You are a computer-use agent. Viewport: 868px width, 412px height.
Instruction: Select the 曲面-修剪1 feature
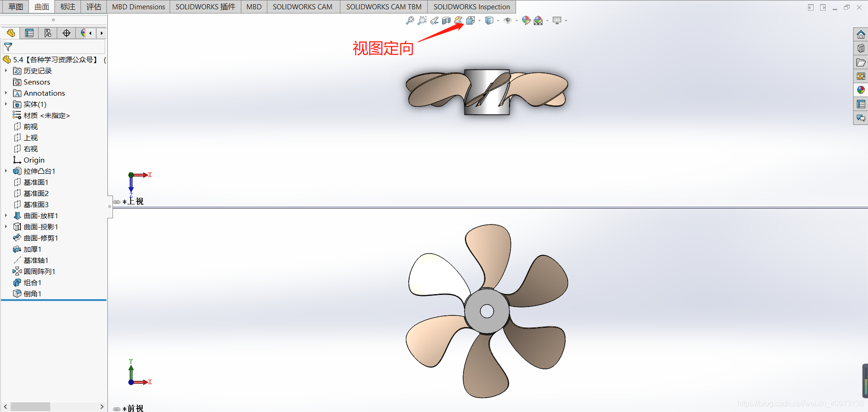[36, 238]
